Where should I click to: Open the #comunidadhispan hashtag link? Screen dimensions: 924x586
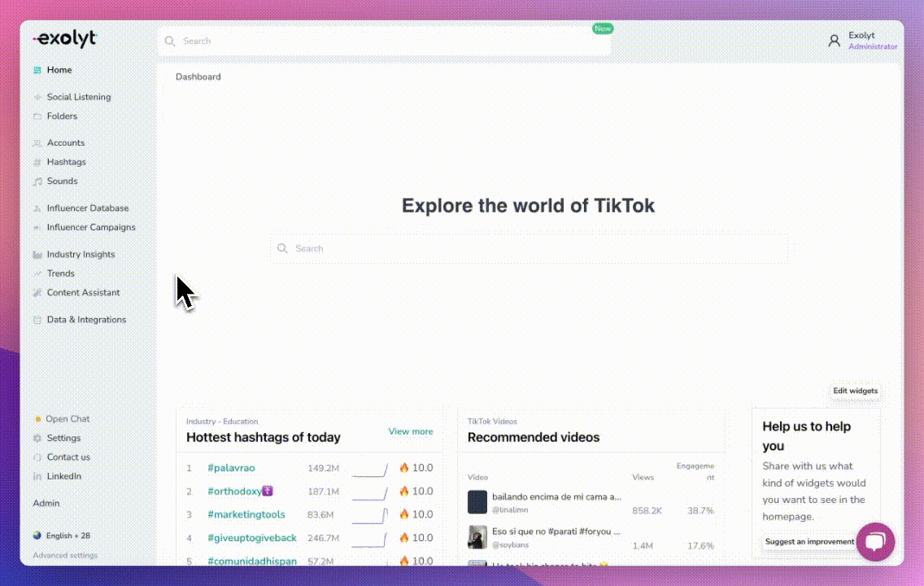(x=251, y=561)
